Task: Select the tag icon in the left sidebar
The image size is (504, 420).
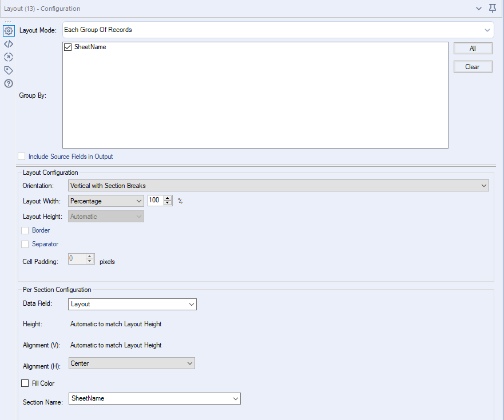Action: [8, 70]
